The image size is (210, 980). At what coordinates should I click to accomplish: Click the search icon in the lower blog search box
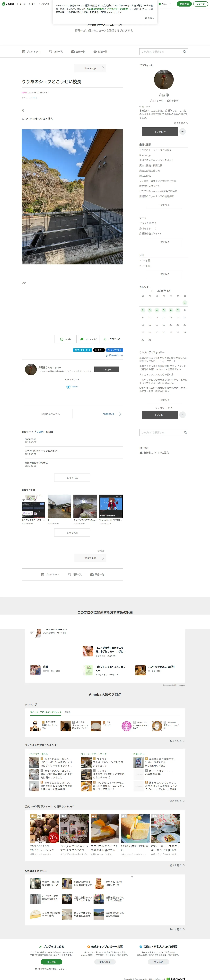185,433
